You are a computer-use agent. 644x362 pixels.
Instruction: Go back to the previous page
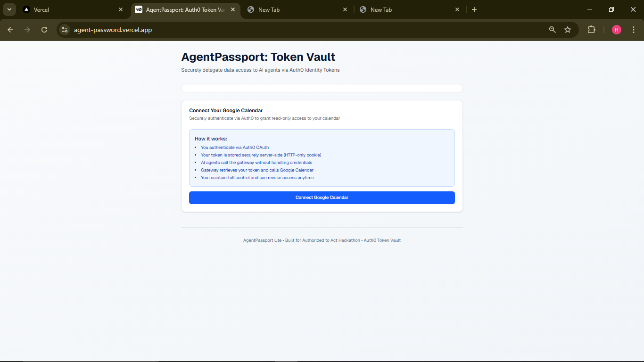coord(10,30)
